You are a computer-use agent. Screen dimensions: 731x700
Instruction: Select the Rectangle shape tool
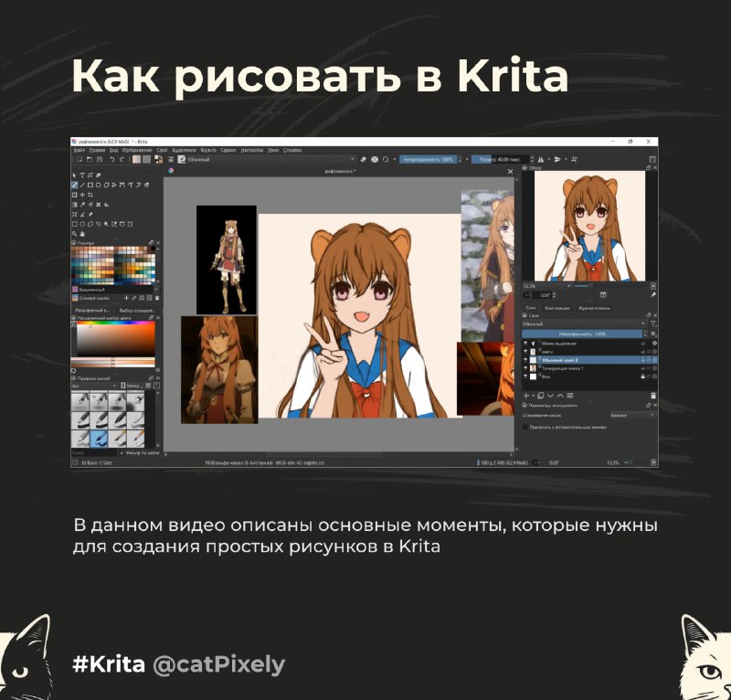click(90, 186)
